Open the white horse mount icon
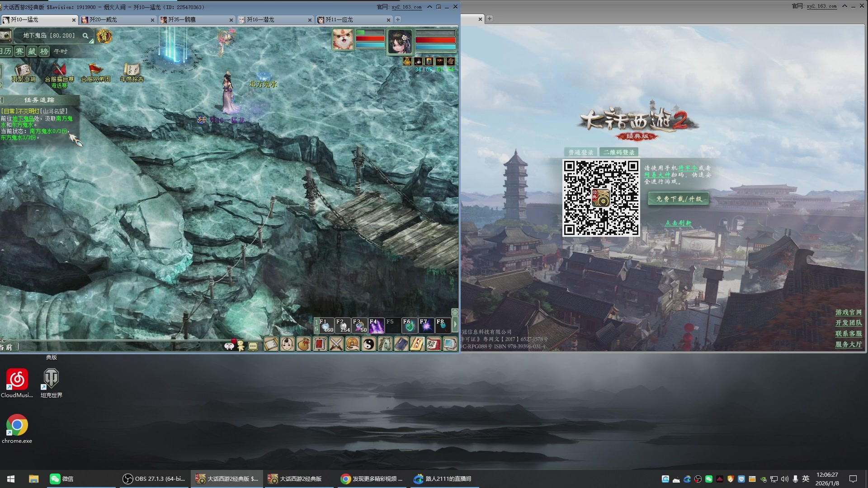 (x=385, y=344)
